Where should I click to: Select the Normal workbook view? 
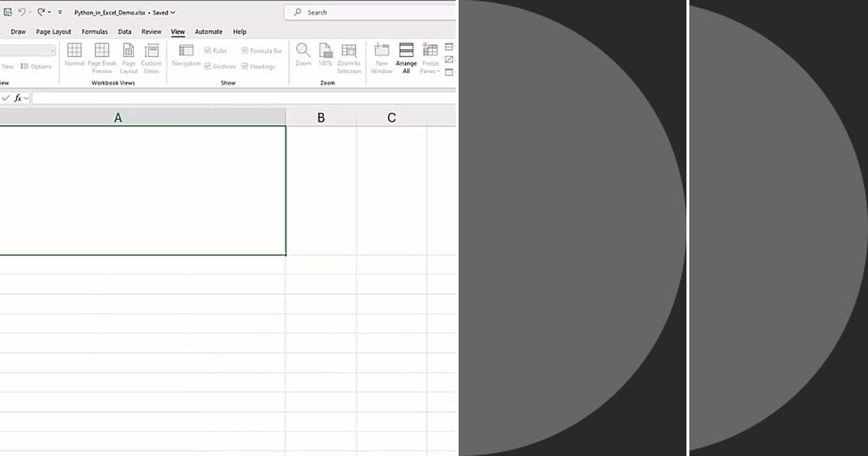(74, 57)
